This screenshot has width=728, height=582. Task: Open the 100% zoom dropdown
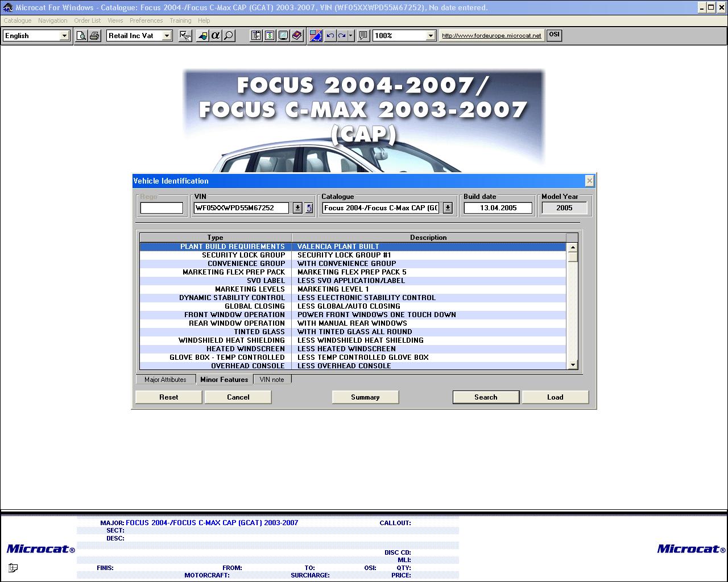pyautogui.click(x=431, y=36)
